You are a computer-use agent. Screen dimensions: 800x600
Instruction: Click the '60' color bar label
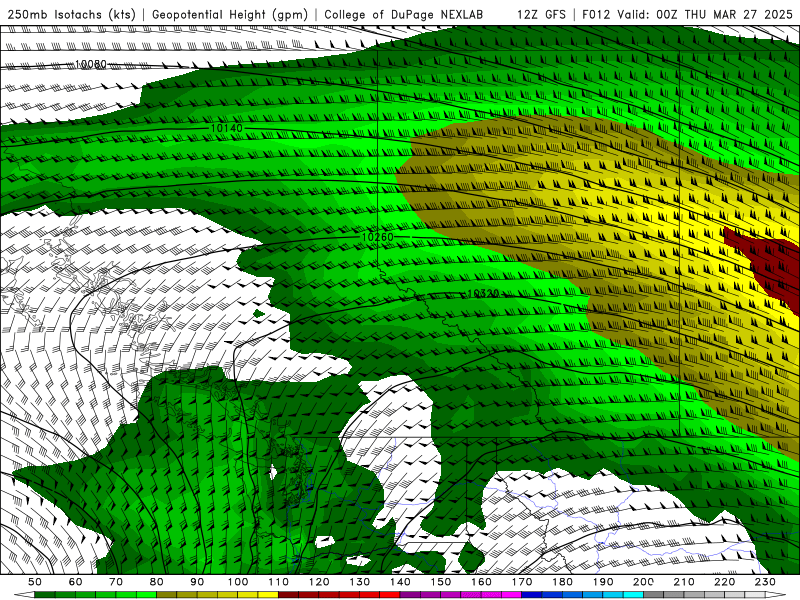point(76,582)
